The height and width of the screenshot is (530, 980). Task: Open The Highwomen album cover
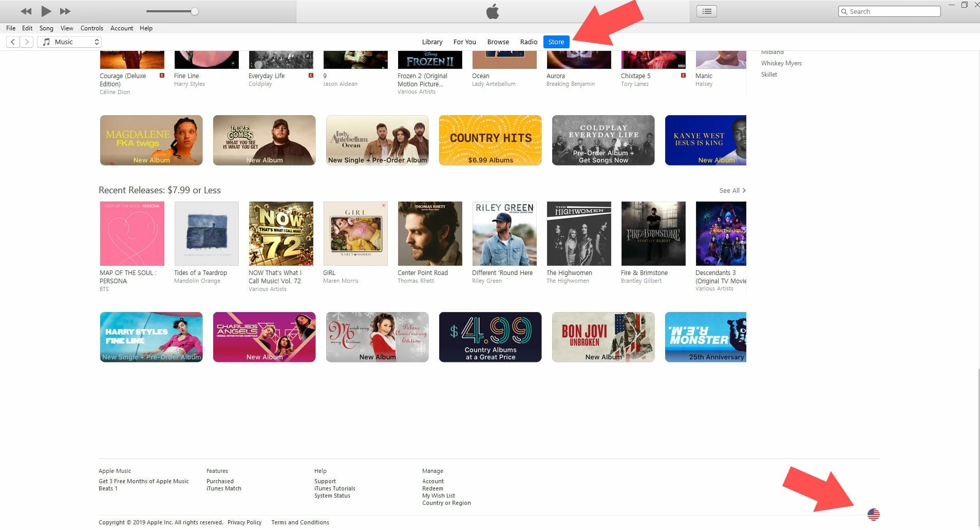coord(579,233)
